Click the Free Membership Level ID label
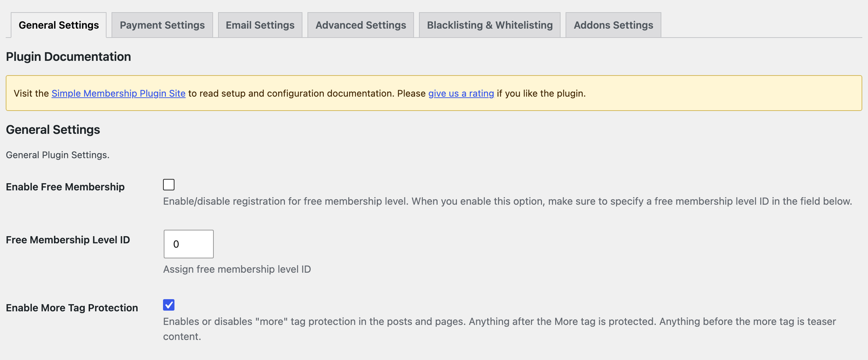This screenshot has width=868, height=360. [x=68, y=240]
